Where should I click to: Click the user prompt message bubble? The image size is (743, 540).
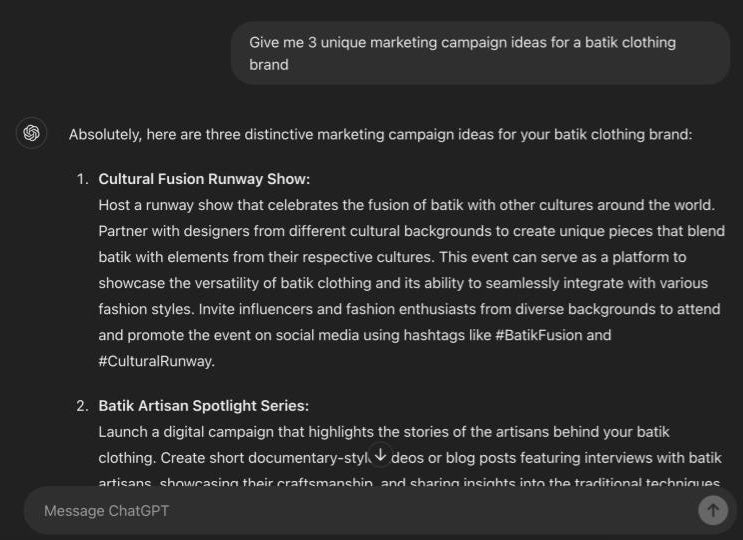(480, 53)
